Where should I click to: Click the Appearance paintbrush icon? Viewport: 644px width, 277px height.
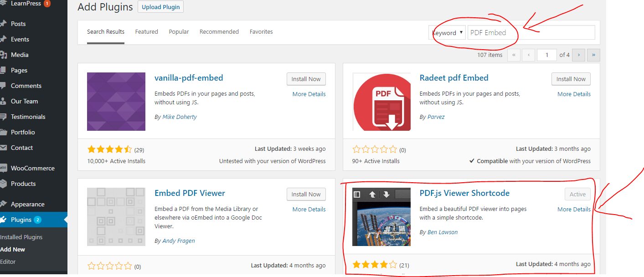[3, 204]
